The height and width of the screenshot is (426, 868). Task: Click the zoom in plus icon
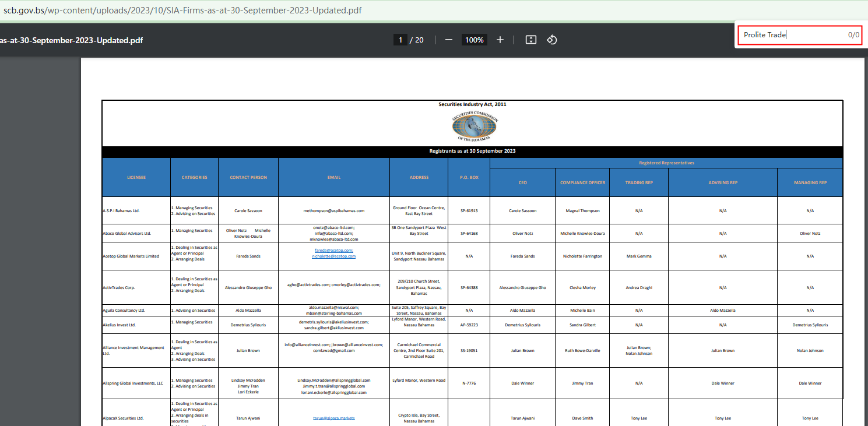point(500,40)
